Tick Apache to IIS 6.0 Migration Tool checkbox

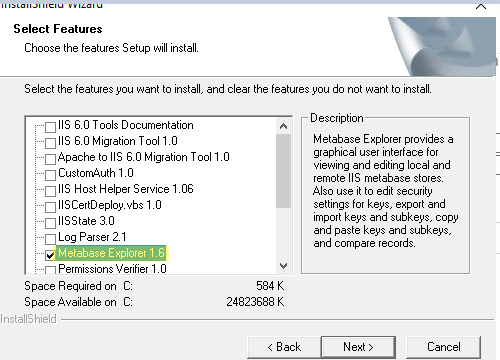pyautogui.click(x=50, y=159)
